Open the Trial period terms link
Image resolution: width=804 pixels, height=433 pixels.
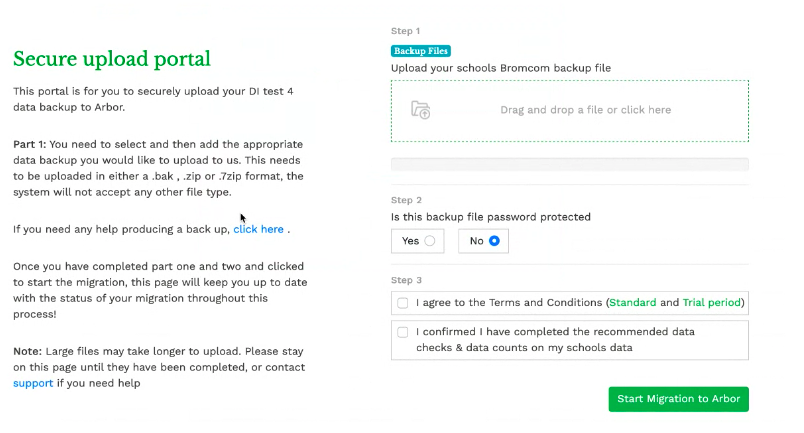coord(712,303)
